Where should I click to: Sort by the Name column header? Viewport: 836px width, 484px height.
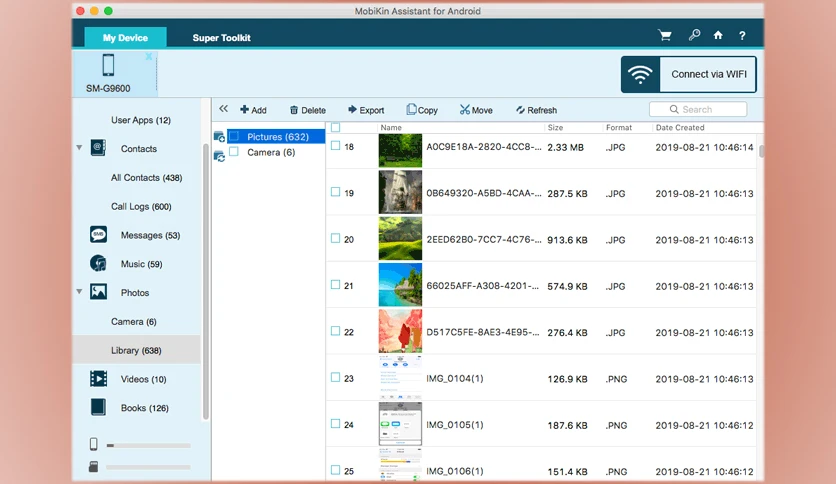[x=391, y=127]
